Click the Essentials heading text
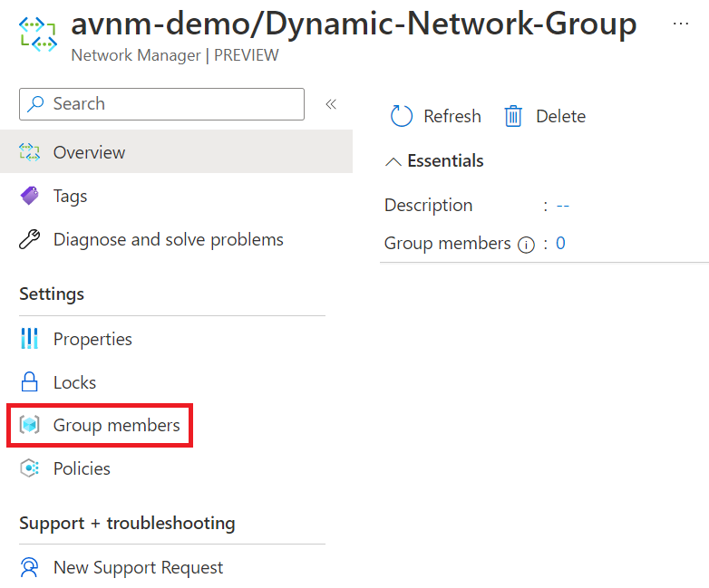Image resolution: width=709 pixels, height=588 pixels. pyautogui.click(x=445, y=160)
